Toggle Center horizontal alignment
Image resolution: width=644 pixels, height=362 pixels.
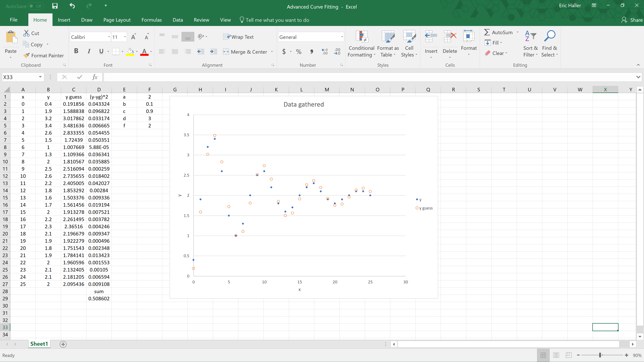175,52
